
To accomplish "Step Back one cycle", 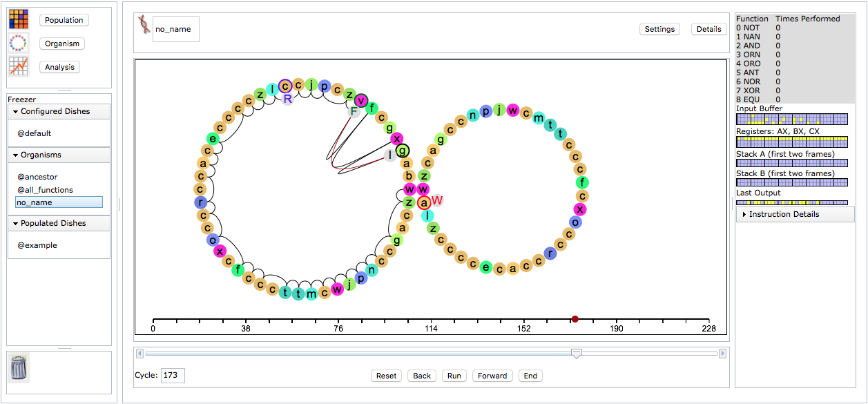I will [x=422, y=376].
